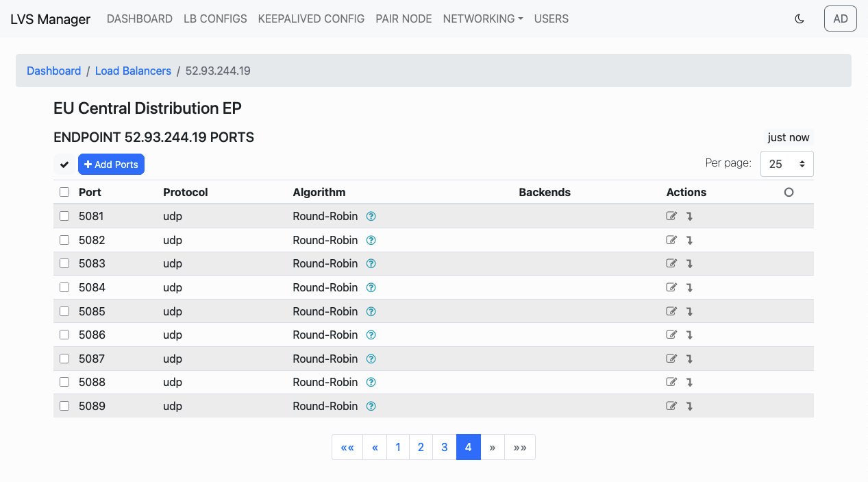Click the arrow icon for port 5085
The height and width of the screenshot is (482, 868).
tap(689, 311)
